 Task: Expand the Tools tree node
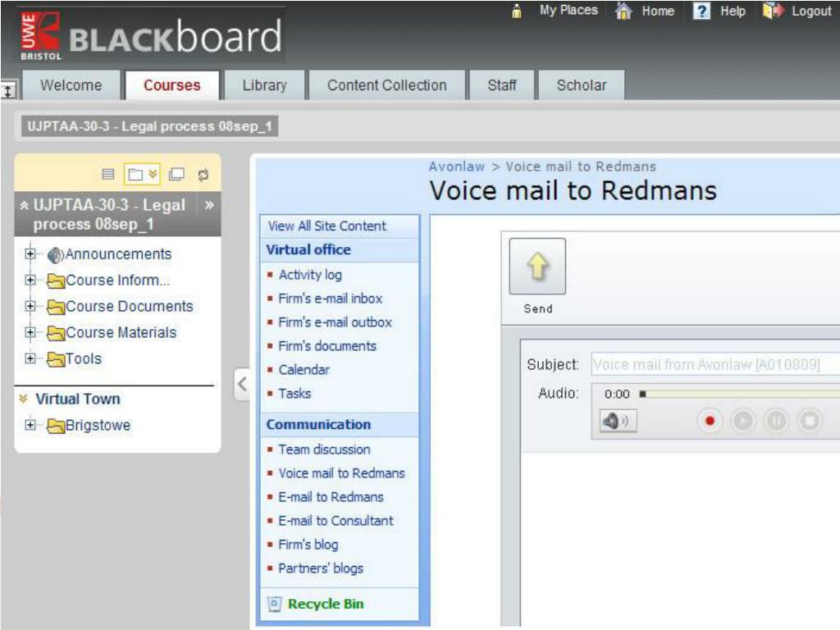[x=30, y=358]
